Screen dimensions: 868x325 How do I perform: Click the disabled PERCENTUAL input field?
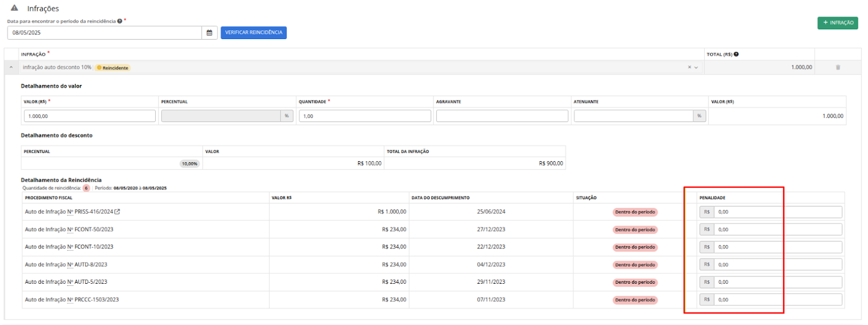[221, 116]
